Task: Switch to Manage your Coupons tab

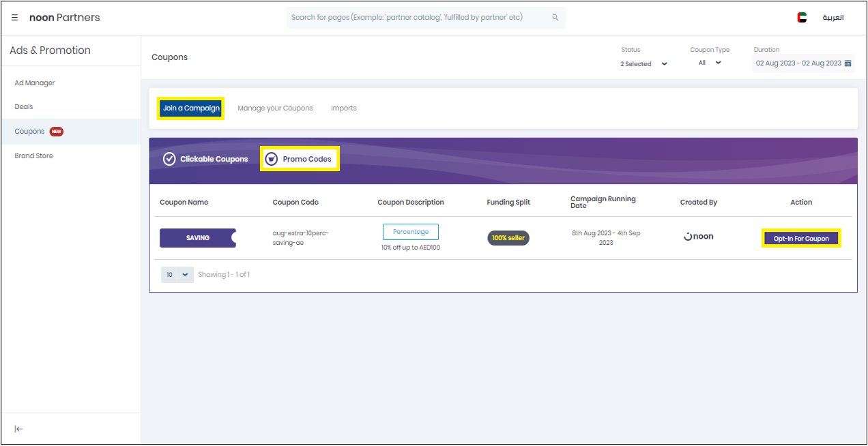Action: click(x=275, y=108)
